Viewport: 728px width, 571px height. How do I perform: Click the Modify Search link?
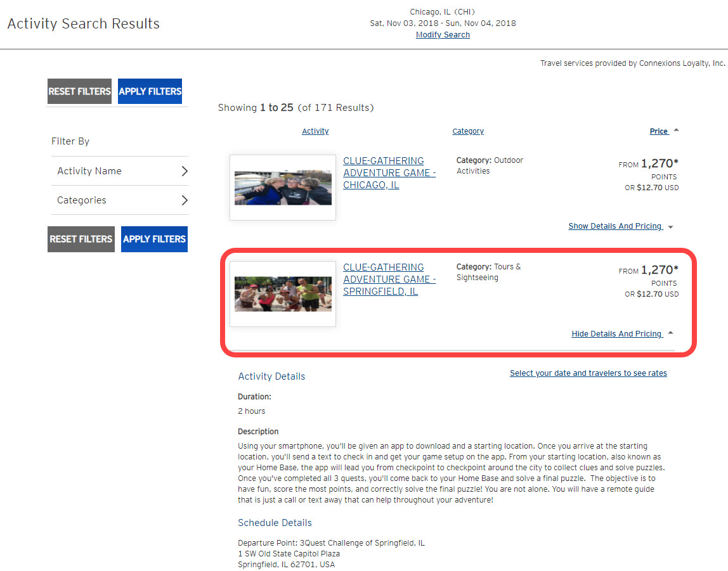[443, 35]
